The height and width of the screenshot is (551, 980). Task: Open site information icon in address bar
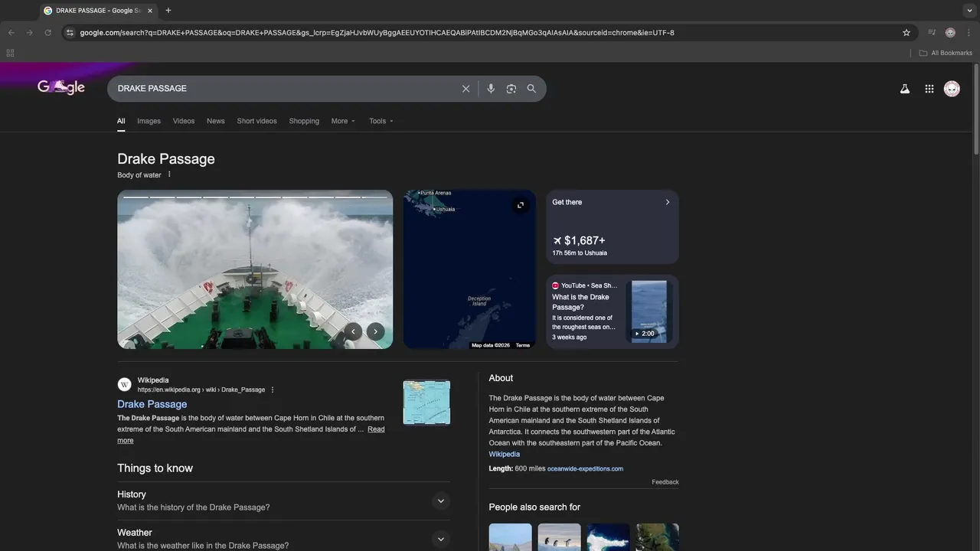click(x=70, y=33)
